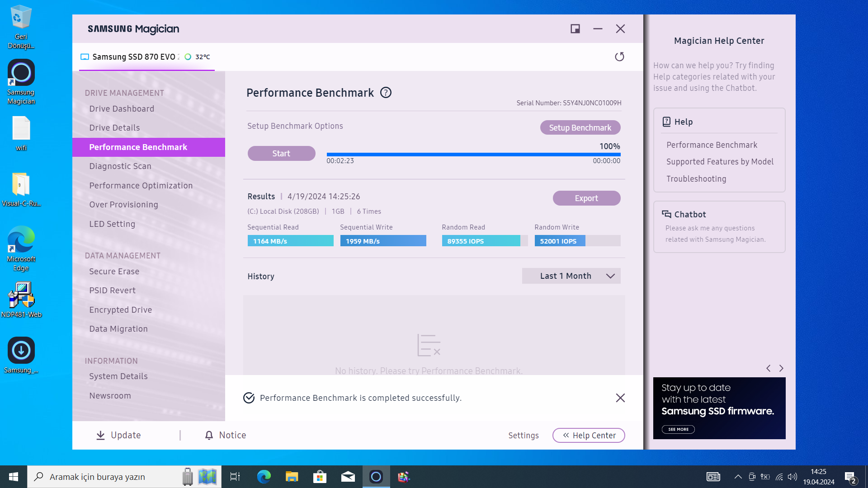Collapse the Help Center panel button
The width and height of the screenshot is (868, 488).
[588, 435]
